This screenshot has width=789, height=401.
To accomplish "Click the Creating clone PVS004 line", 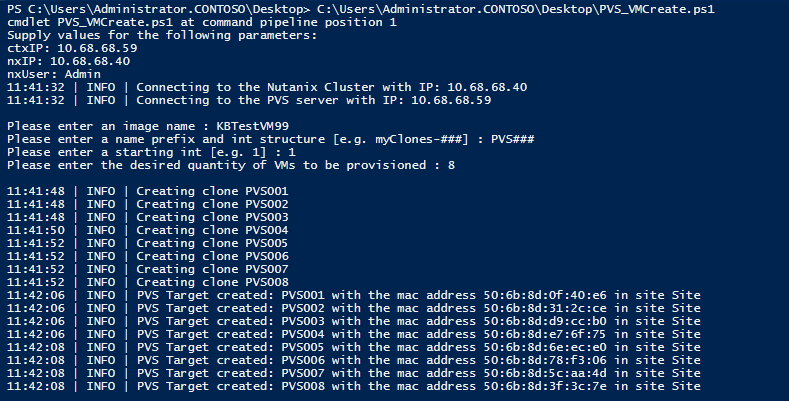I will [x=148, y=230].
